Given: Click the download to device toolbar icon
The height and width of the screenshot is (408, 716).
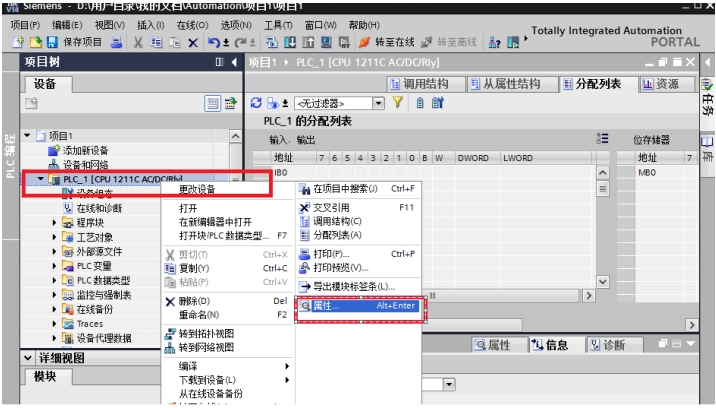Looking at the screenshot, I should [290, 42].
